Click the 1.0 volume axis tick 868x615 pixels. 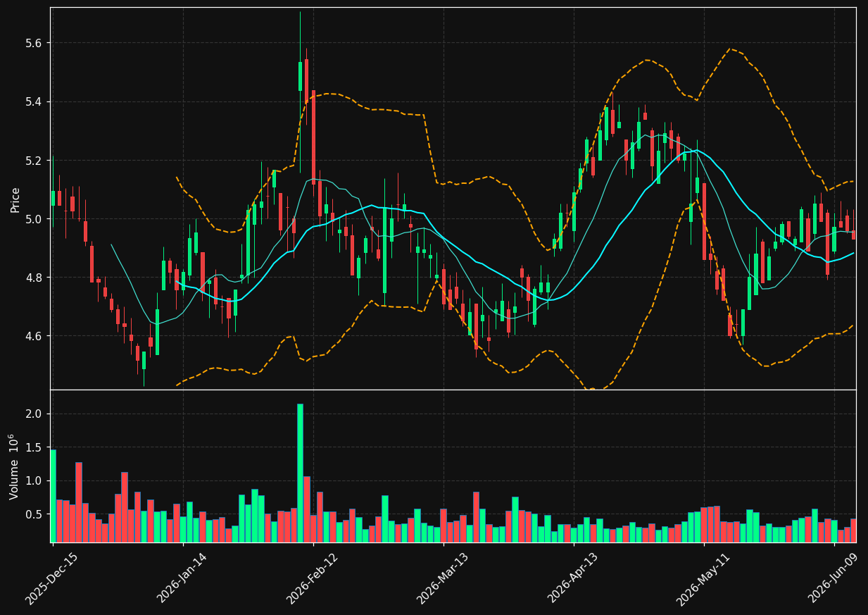click(34, 481)
